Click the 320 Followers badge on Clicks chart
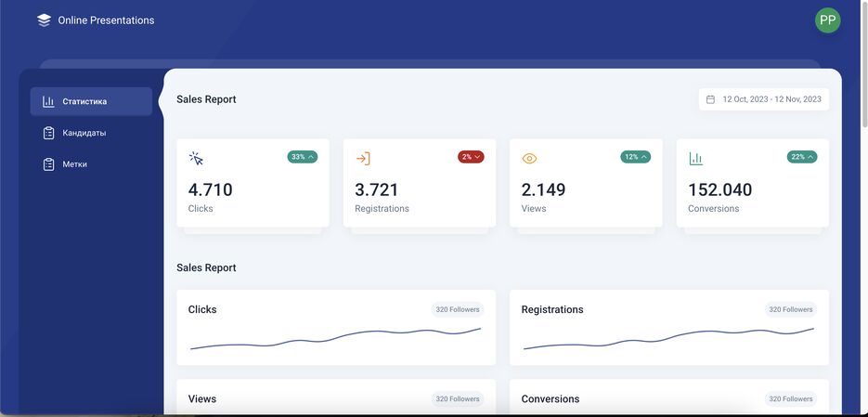 point(458,309)
